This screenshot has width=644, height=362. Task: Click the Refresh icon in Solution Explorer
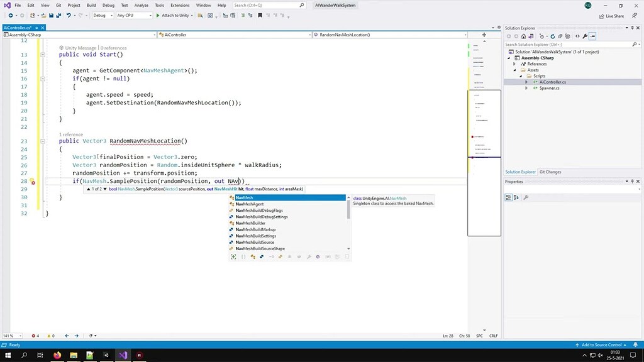coord(553,36)
